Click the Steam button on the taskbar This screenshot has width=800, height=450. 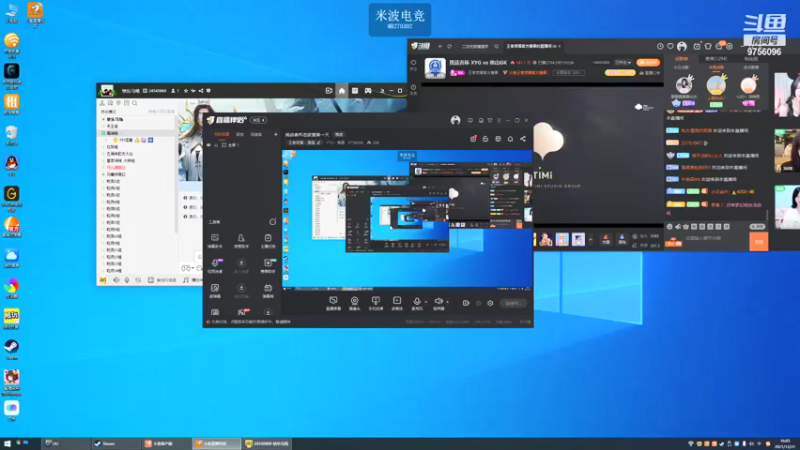[116, 443]
